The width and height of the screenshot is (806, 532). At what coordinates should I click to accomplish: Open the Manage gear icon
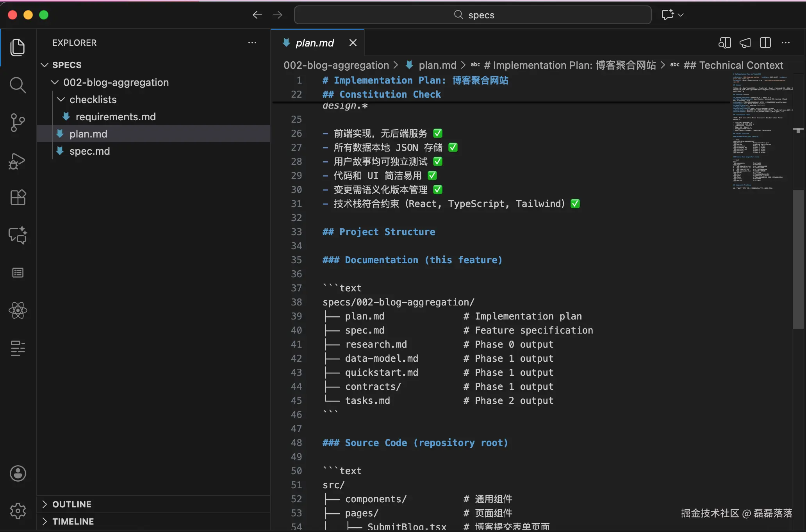coord(18,511)
